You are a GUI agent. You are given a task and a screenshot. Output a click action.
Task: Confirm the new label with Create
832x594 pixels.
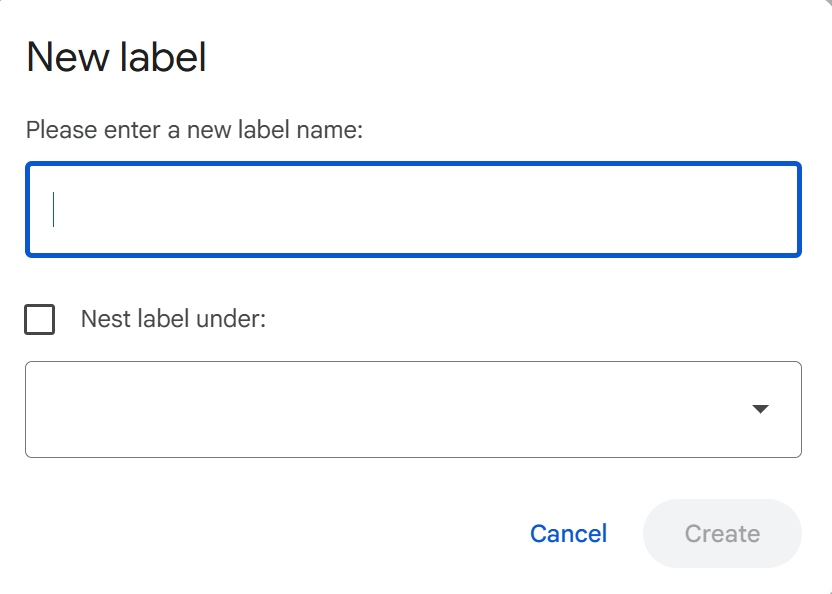click(722, 534)
